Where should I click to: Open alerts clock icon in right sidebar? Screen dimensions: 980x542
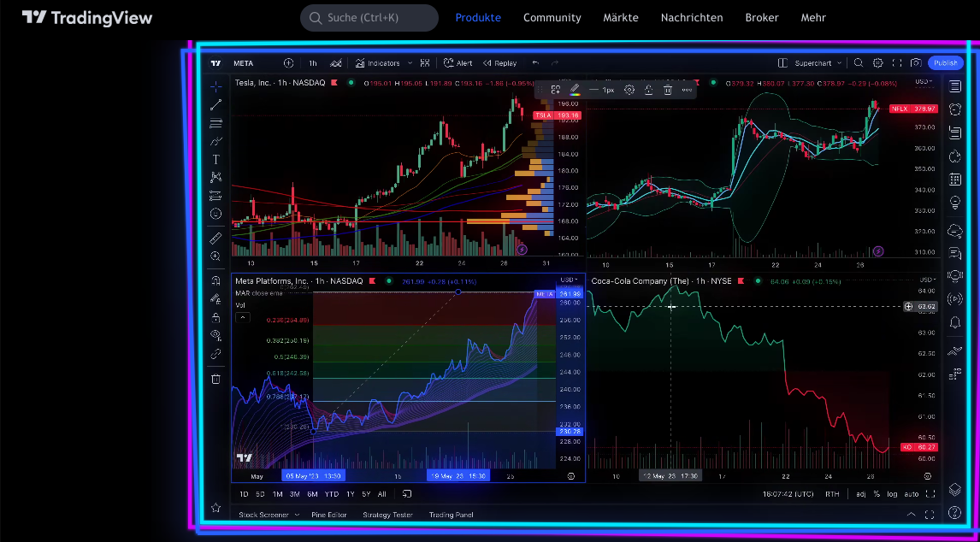(x=954, y=109)
